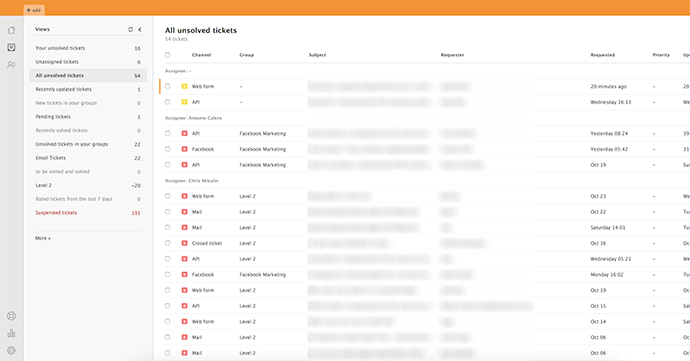This screenshot has height=361, width=690.
Task: Select All unsolved tickets view
Action: coord(88,75)
